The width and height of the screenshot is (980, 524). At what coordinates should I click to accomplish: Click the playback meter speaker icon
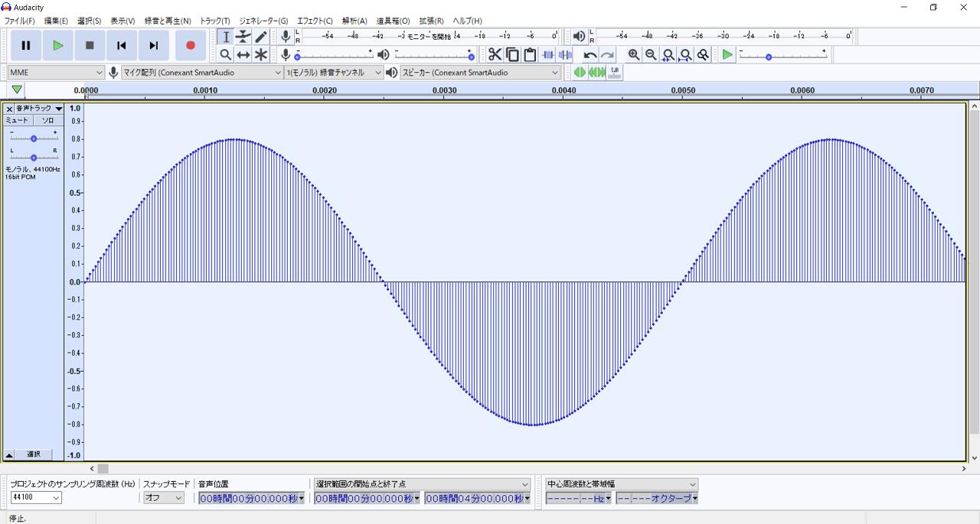pos(579,36)
